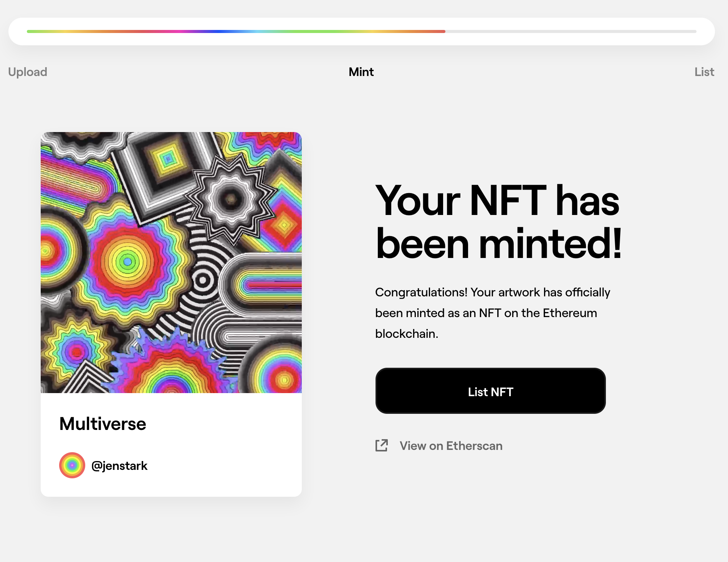This screenshot has width=728, height=562.
Task: Open the Multiverse artwork thumbnail
Action: pos(171,263)
